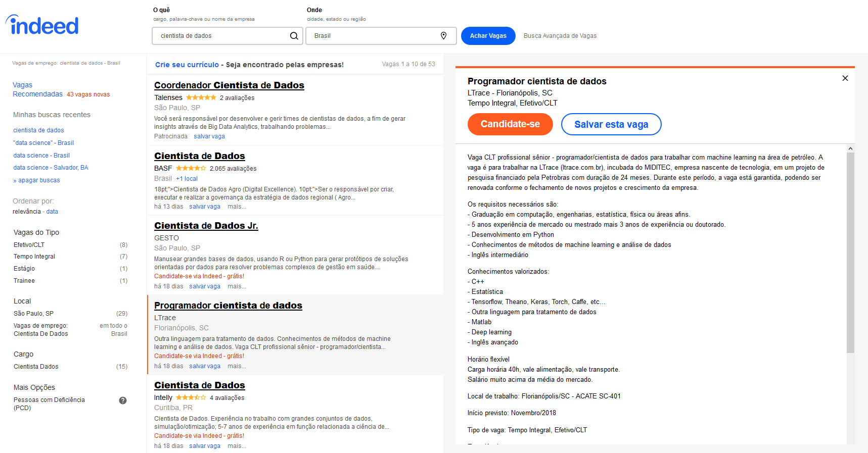Save the Talenses sponsored job
868x453 pixels.
[x=209, y=136]
